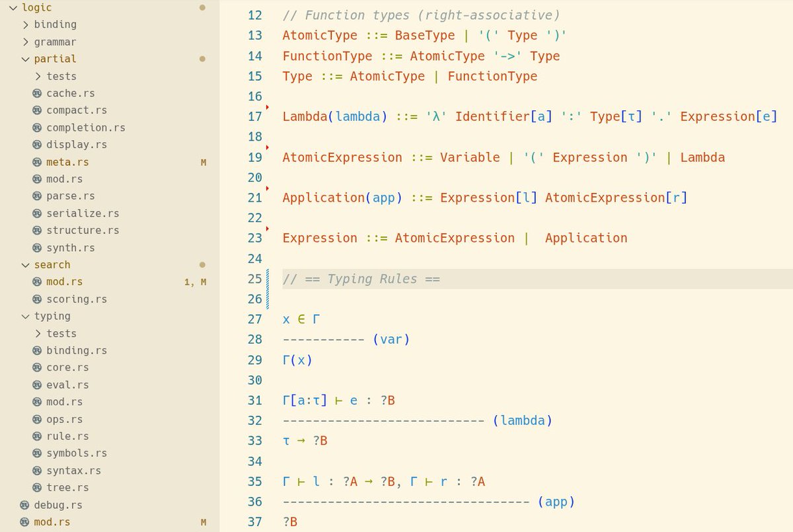The width and height of the screenshot is (793, 532).
Task: Open structure.rs file
Action: click(x=83, y=231)
